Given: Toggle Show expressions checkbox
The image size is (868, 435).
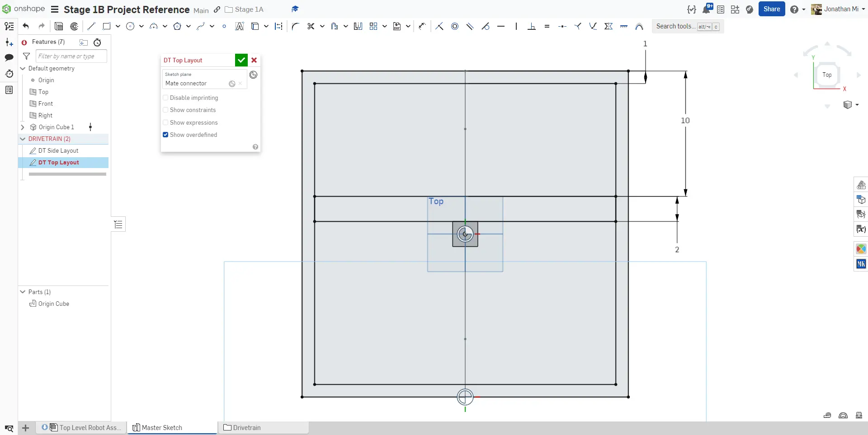Looking at the screenshot, I should (165, 123).
